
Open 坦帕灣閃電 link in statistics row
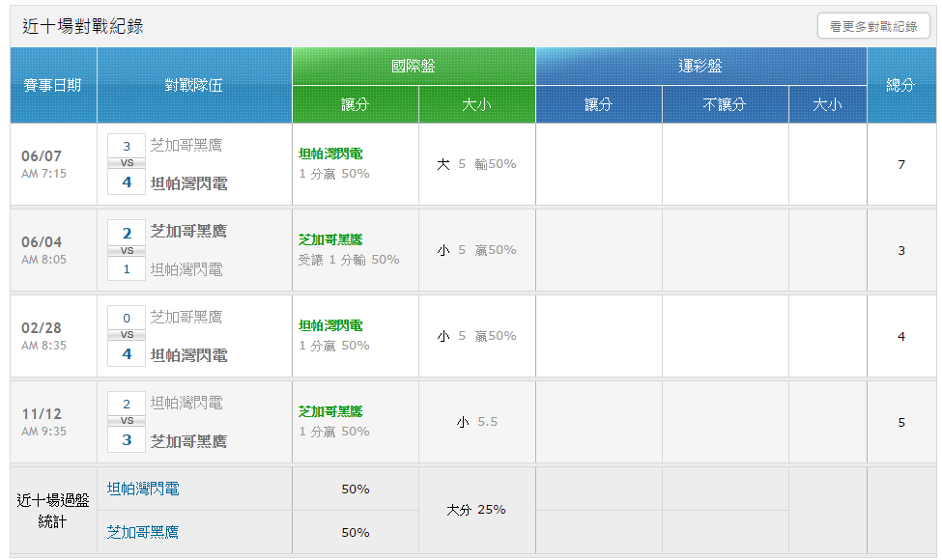coord(143,489)
